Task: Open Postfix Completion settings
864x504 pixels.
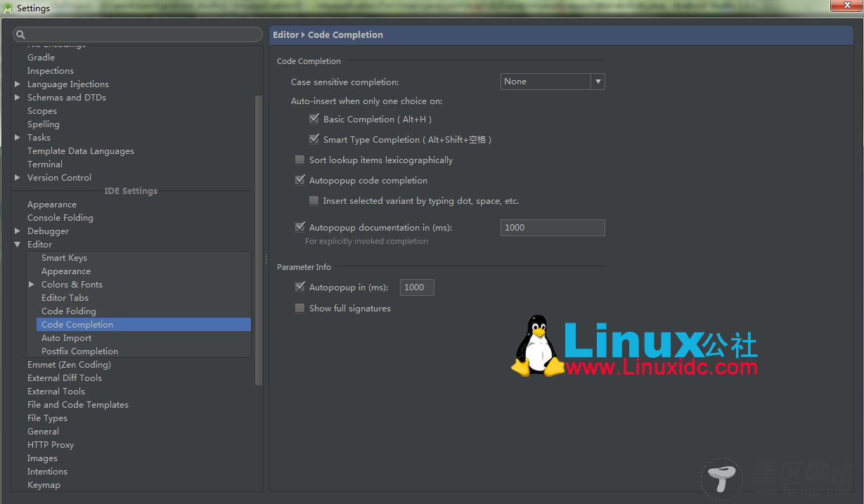Action: coord(79,351)
